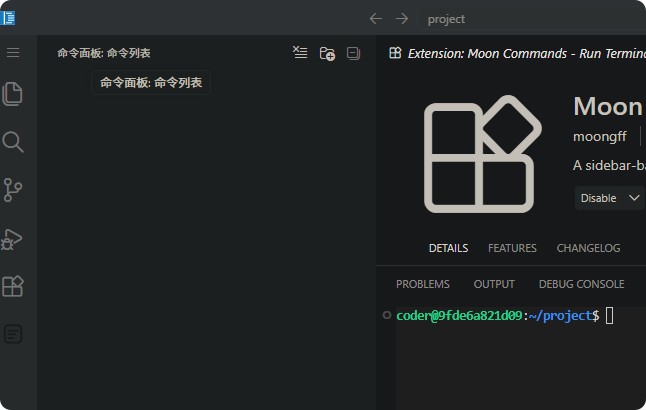This screenshot has height=410, width=646.
Task: Click the terminal prompt line coder@9fde6a821d09
Action: point(498,316)
